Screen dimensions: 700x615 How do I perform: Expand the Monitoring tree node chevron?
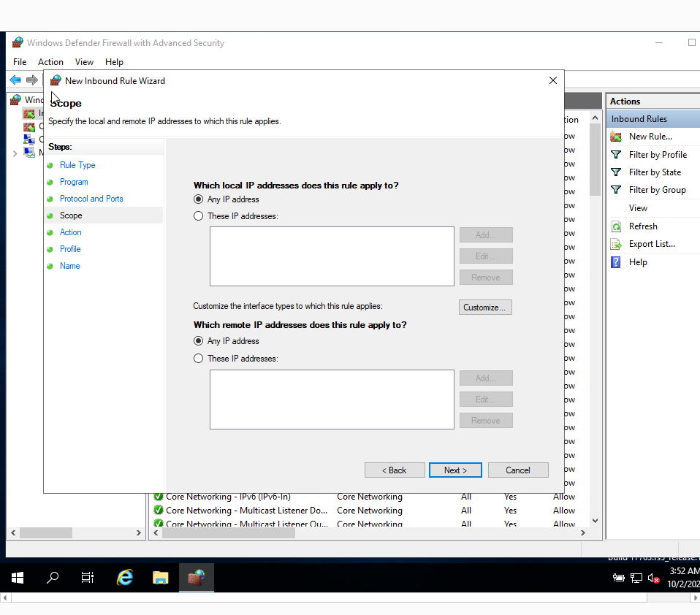(15, 153)
